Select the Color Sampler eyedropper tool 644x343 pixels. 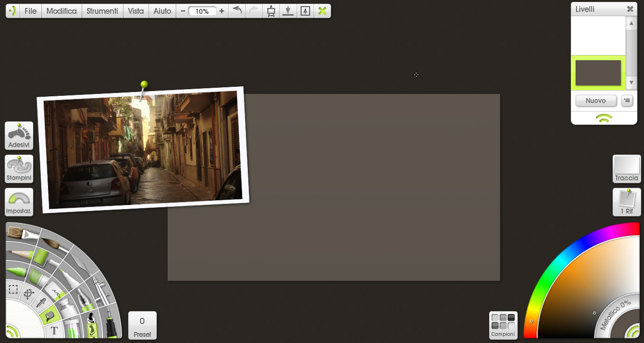coord(41,302)
